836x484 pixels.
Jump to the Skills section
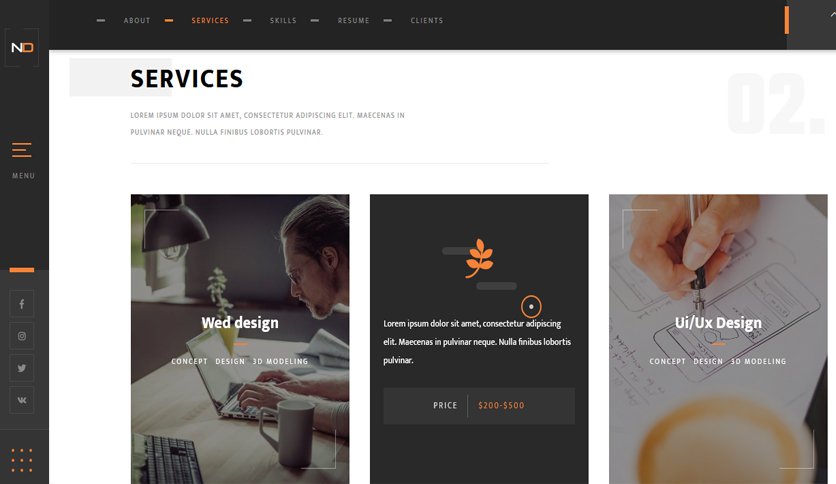pos(283,20)
